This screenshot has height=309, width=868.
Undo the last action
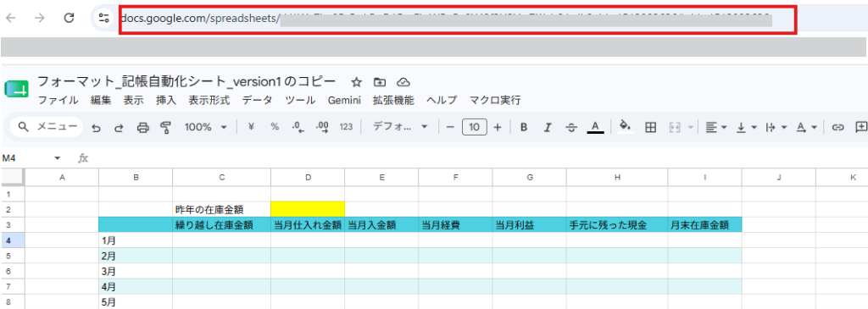pos(97,128)
